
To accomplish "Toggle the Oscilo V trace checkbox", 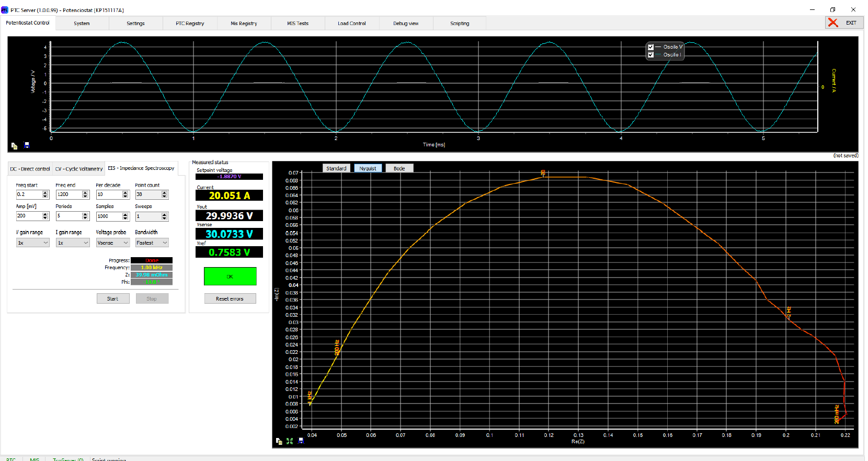I will [650, 47].
